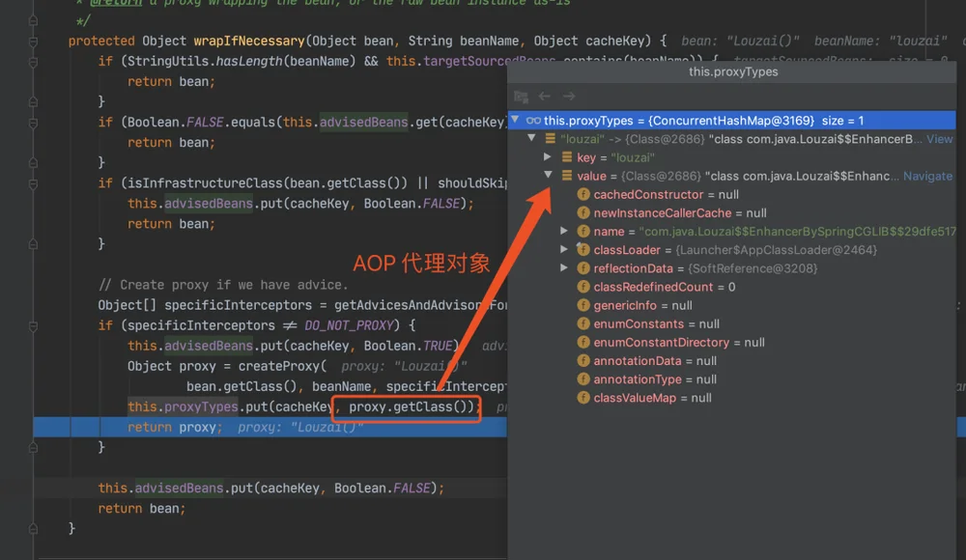Collapse the this.proxyTypes root node
The width and height of the screenshot is (966, 560).
[x=515, y=120]
